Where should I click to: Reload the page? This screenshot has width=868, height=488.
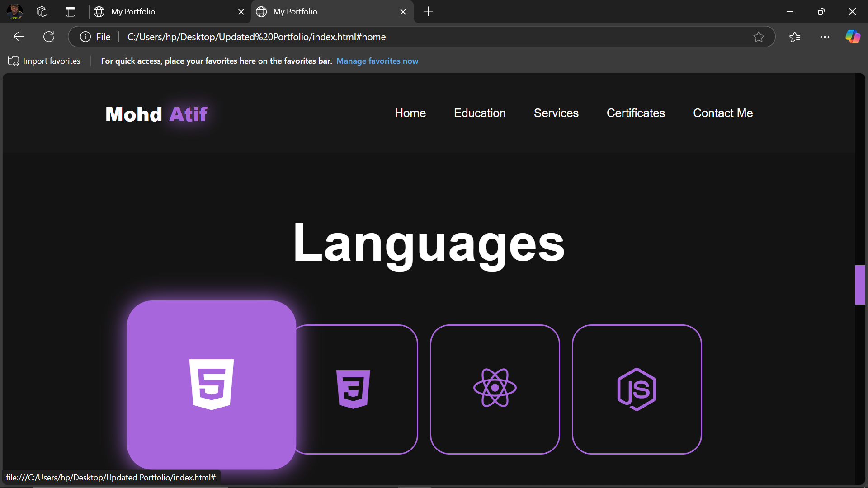[x=49, y=37]
